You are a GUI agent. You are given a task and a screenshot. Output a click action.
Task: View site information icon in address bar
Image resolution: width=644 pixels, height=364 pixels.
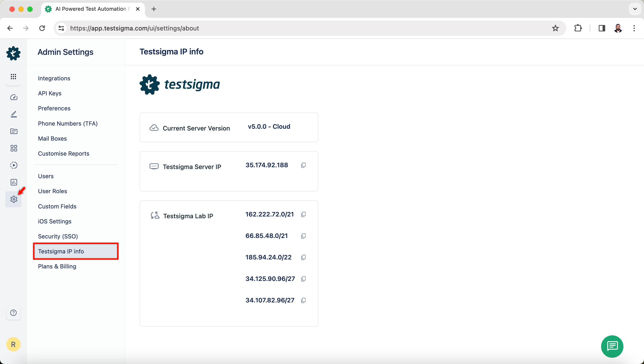tap(61, 28)
